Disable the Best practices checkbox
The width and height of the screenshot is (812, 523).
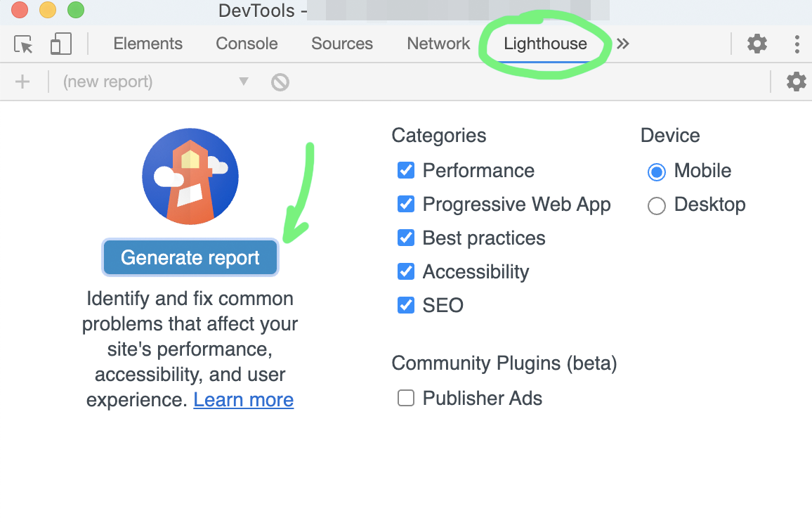click(406, 238)
